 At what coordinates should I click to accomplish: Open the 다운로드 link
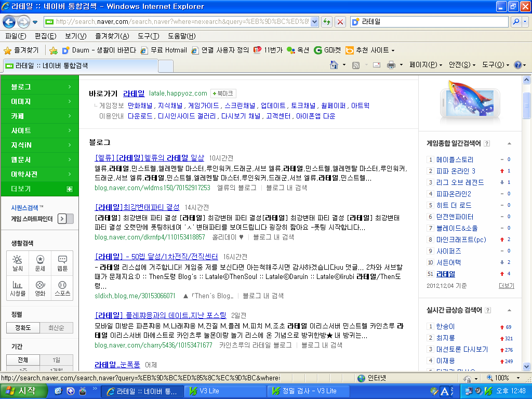(x=140, y=116)
